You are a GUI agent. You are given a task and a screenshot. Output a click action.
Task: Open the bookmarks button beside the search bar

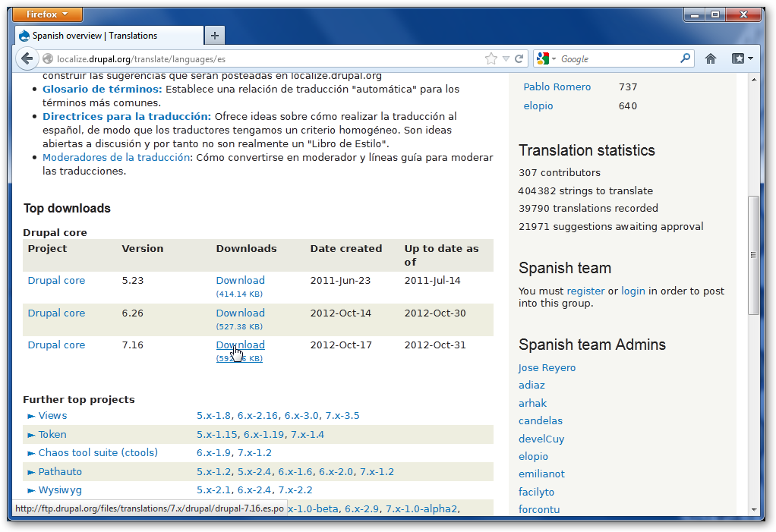coord(738,58)
